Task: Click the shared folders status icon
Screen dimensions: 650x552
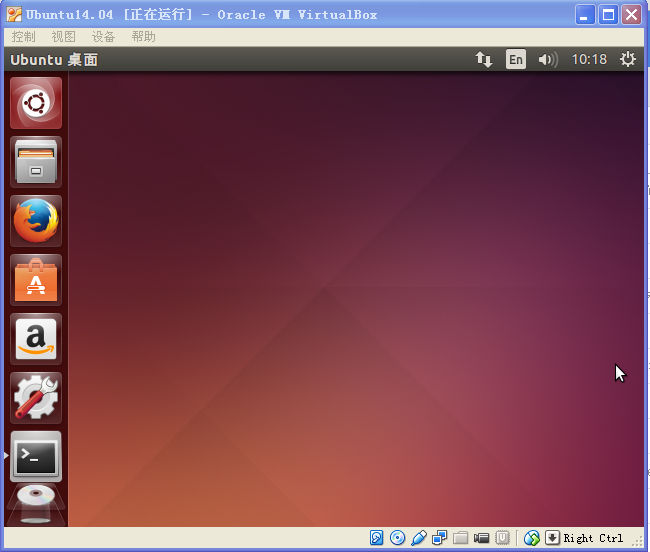Action: click(461, 538)
